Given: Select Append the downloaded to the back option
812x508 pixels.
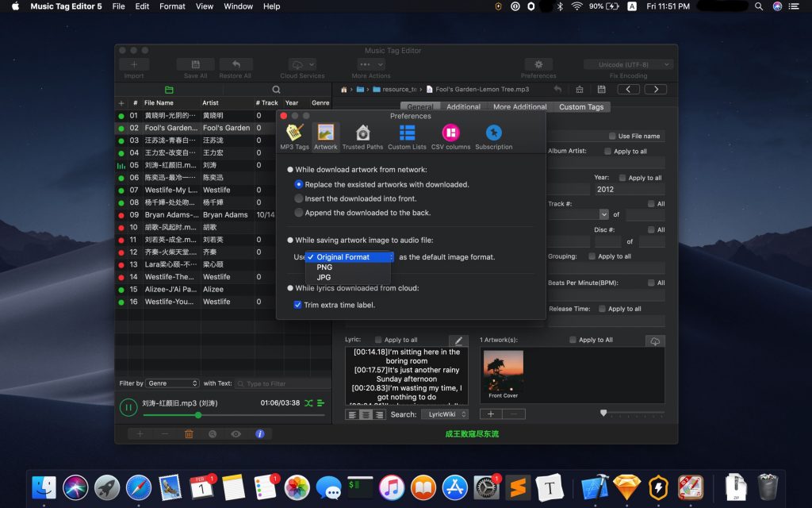Looking at the screenshot, I should tap(299, 213).
